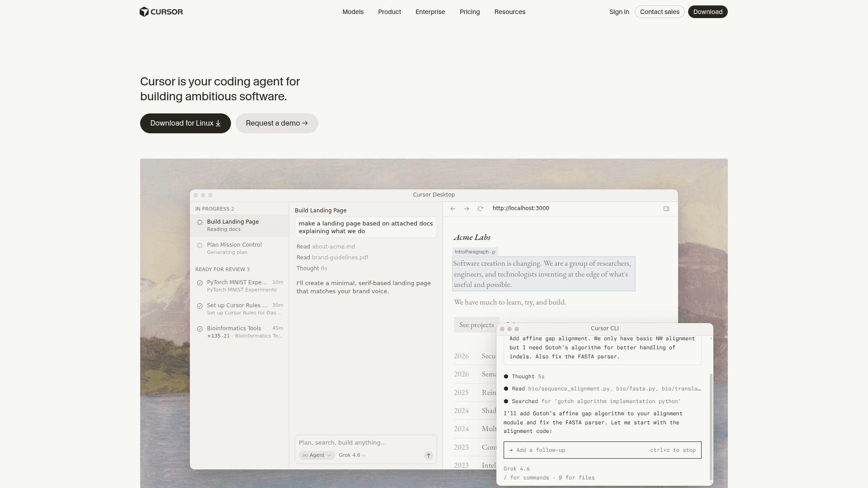Viewport: 868px width, 488px height.
Task: Click Request a demo button
Action: point(277,123)
